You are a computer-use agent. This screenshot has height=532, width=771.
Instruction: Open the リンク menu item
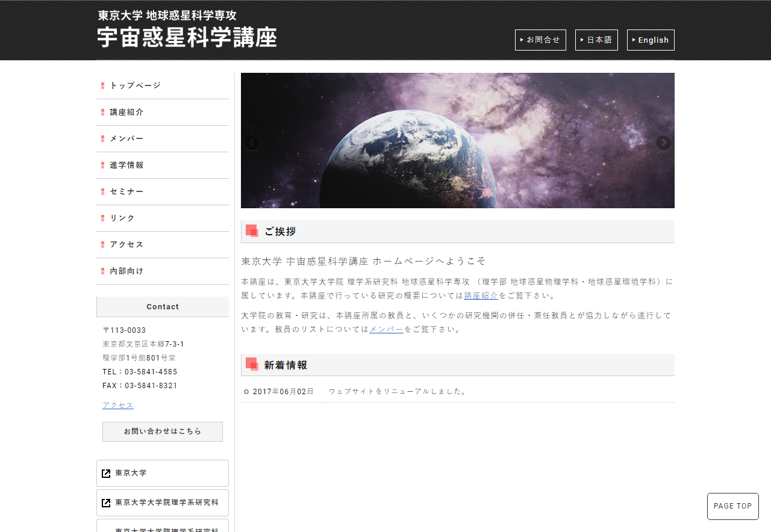pyautogui.click(x=163, y=218)
